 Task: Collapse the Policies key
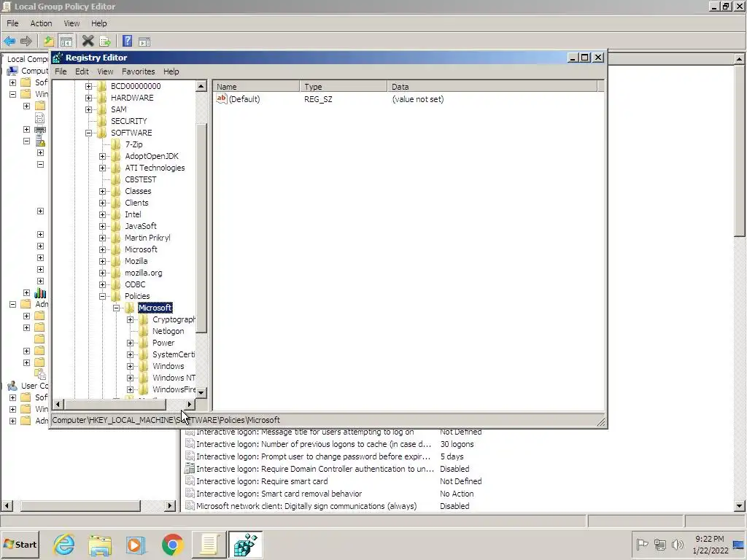coord(102,296)
